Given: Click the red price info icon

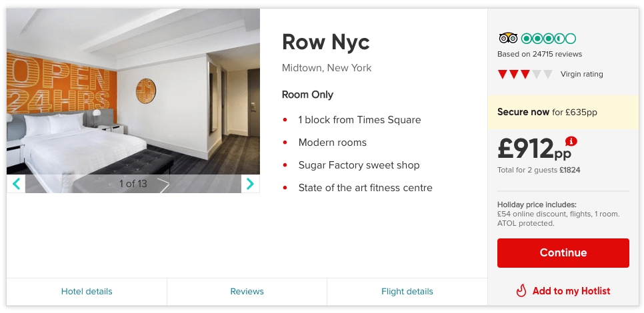Looking at the screenshot, I should pyautogui.click(x=571, y=141).
